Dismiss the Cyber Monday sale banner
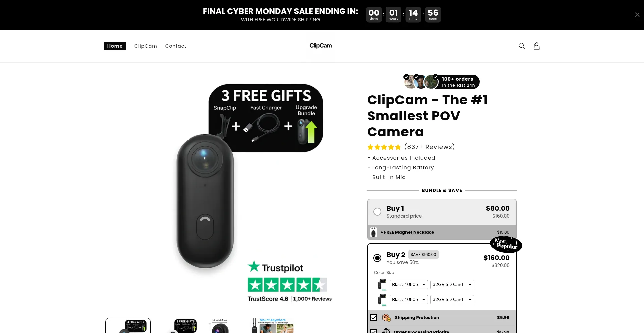644x333 pixels. 637,15
